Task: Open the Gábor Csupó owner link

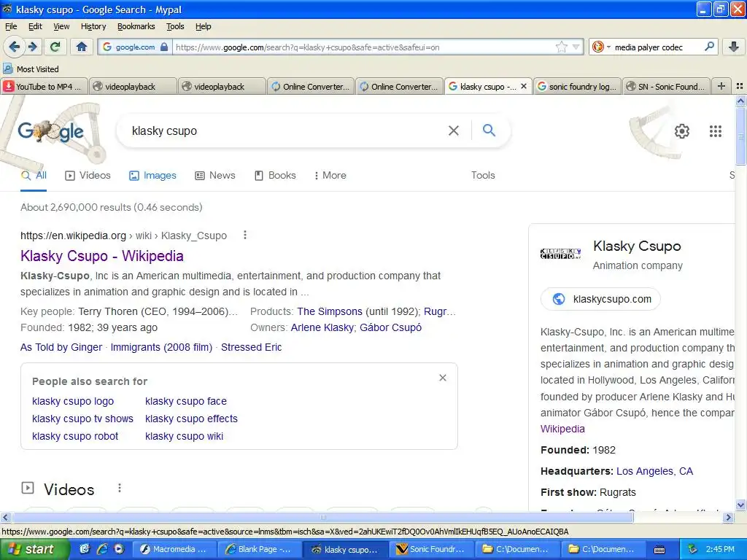Action: 391,327
